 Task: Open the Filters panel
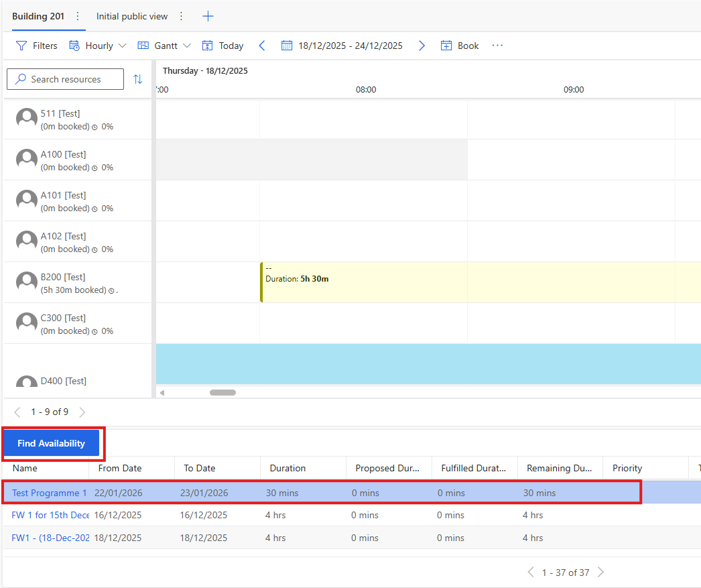point(37,46)
